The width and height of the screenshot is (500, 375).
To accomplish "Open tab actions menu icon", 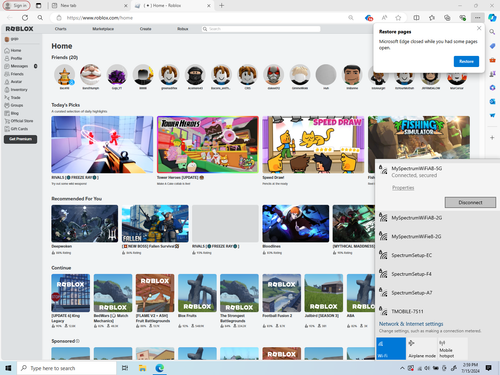I will 39,5.
